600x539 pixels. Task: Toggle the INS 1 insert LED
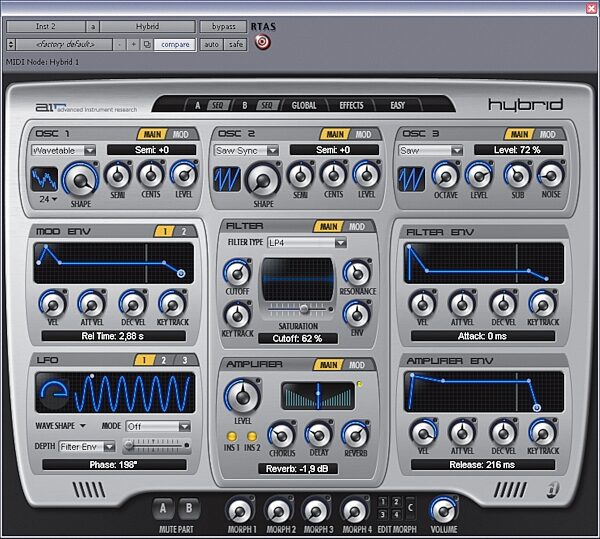pyautogui.click(x=232, y=436)
